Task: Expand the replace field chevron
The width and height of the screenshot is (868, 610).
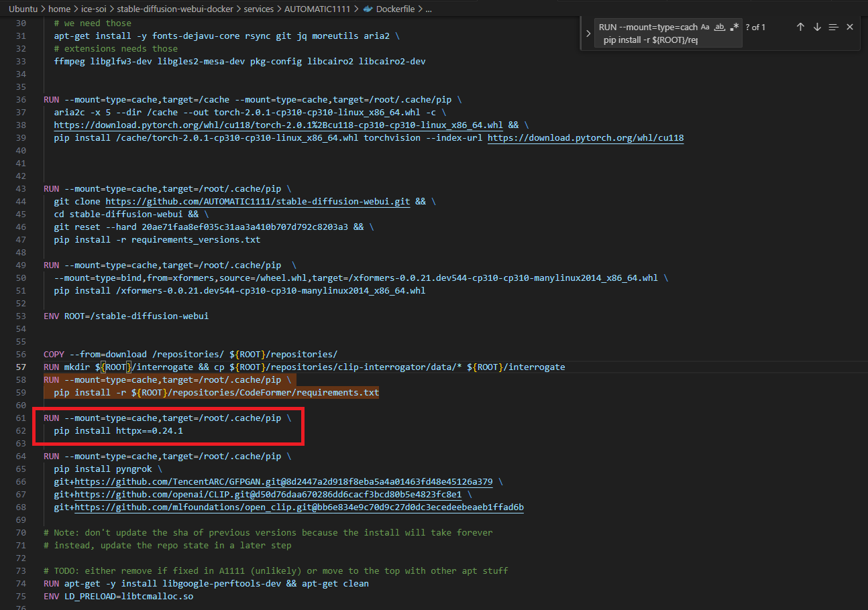Action: point(588,34)
